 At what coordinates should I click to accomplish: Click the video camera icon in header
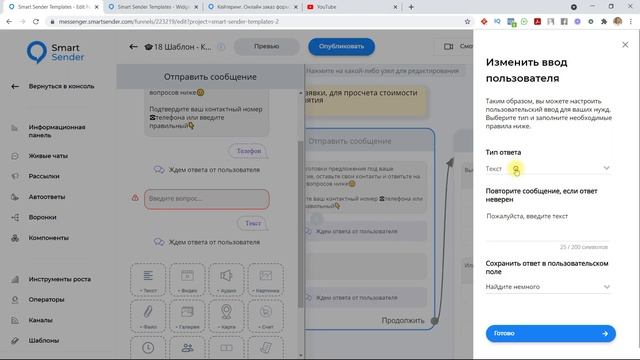[448, 47]
